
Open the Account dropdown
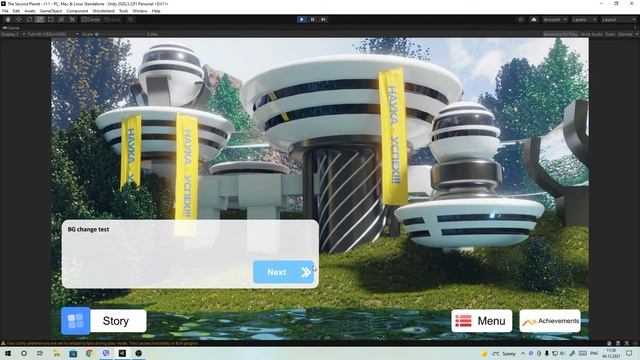pos(555,19)
